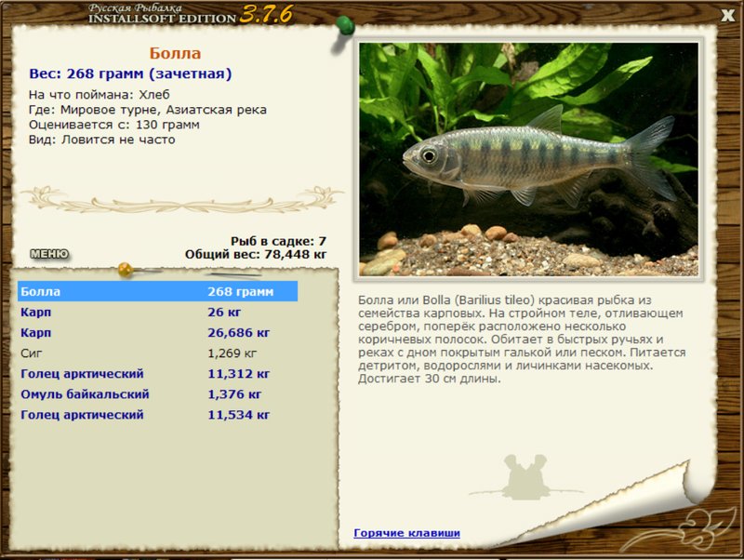Select the Сиг 1,269 кг row
The height and width of the screenshot is (560, 744).
[157, 353]
